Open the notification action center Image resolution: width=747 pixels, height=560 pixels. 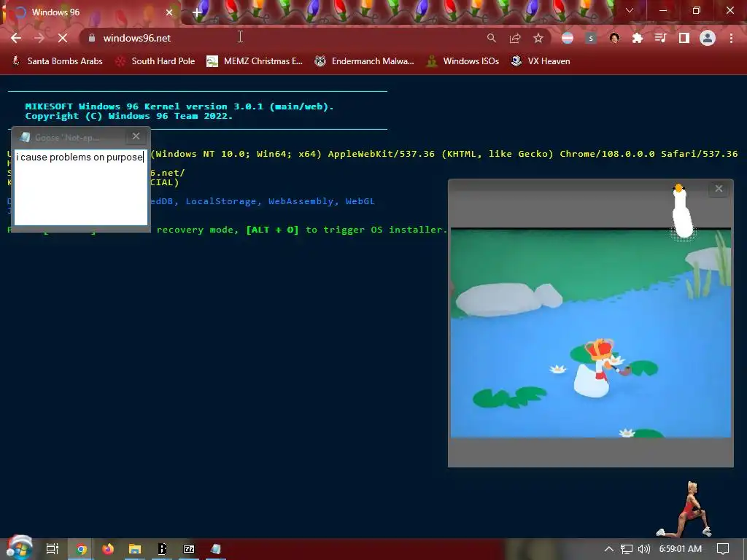point(723,549)
